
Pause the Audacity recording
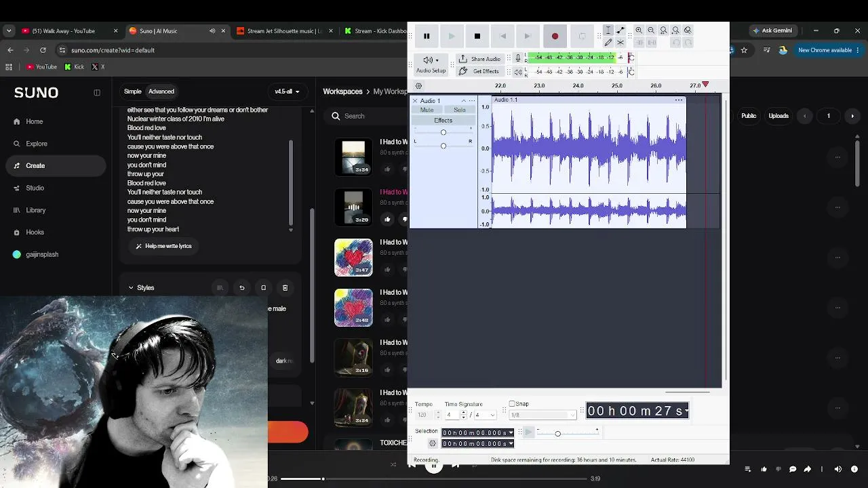click(427, 36)
